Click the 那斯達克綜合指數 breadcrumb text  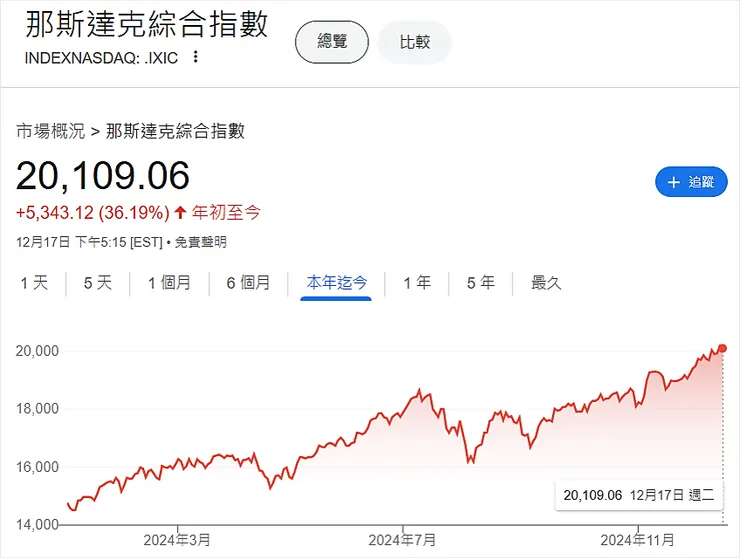[x=175, y=131]
